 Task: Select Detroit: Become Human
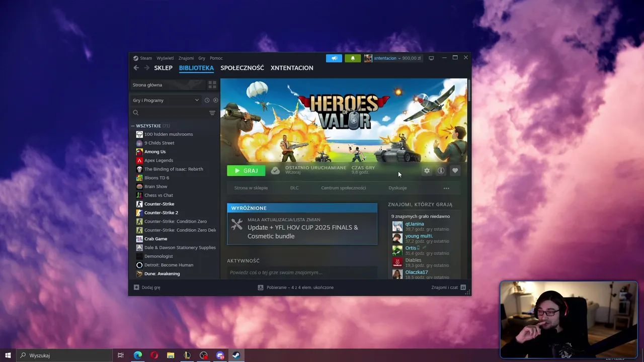click(169, 265)
